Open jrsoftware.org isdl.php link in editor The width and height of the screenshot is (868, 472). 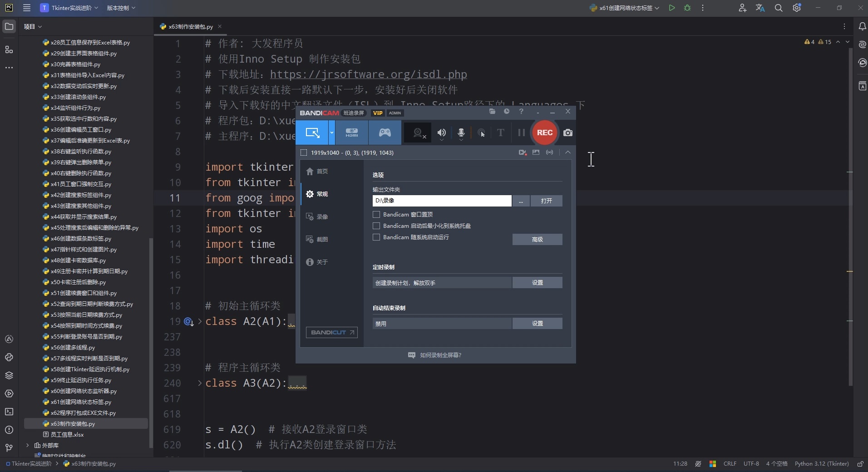pos(368,74)
